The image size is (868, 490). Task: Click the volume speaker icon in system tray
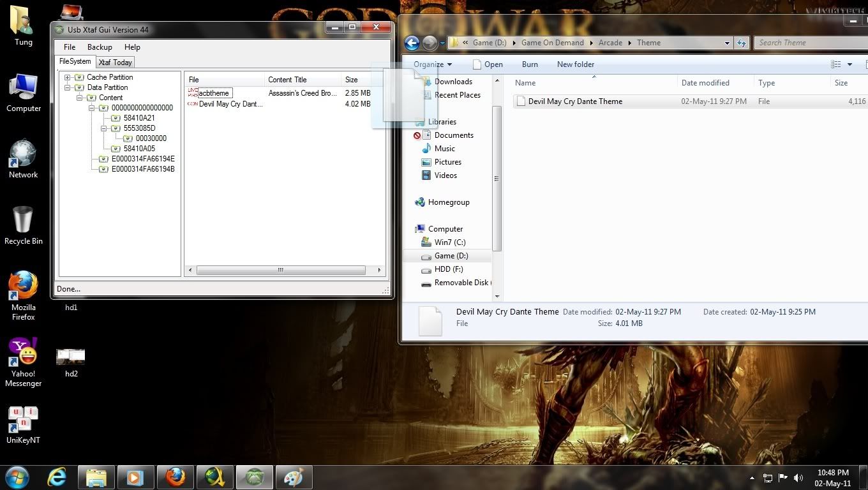[798, 478]
